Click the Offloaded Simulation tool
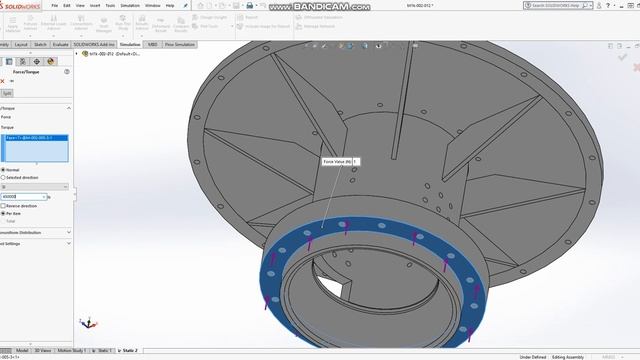Screen dimensions: 640x360 pyautogui.click(x=319, y=18)
